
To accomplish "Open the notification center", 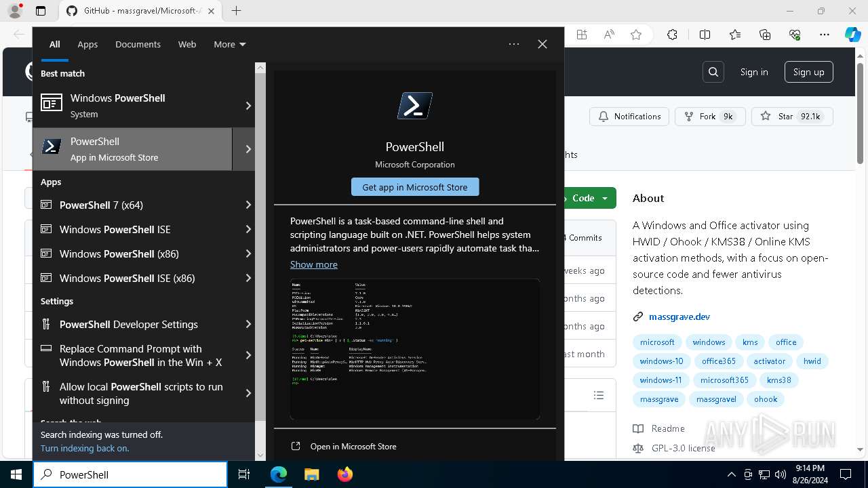I will coord(846,474).
